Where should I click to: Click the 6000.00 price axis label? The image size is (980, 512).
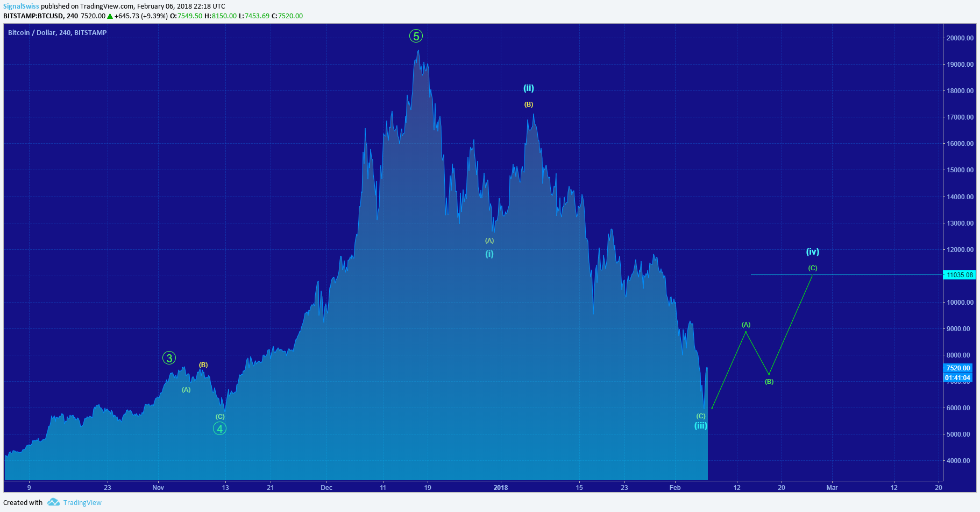(958, 408)
